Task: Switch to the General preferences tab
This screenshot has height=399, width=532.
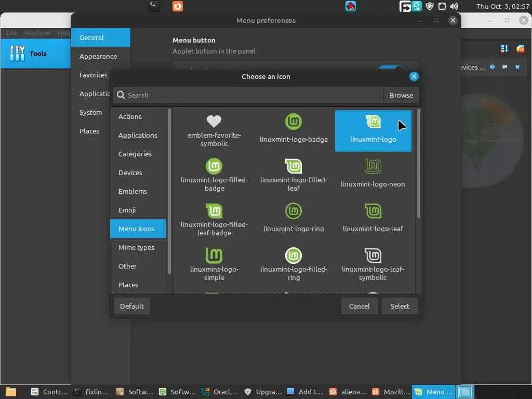Action: click(101, 37)
